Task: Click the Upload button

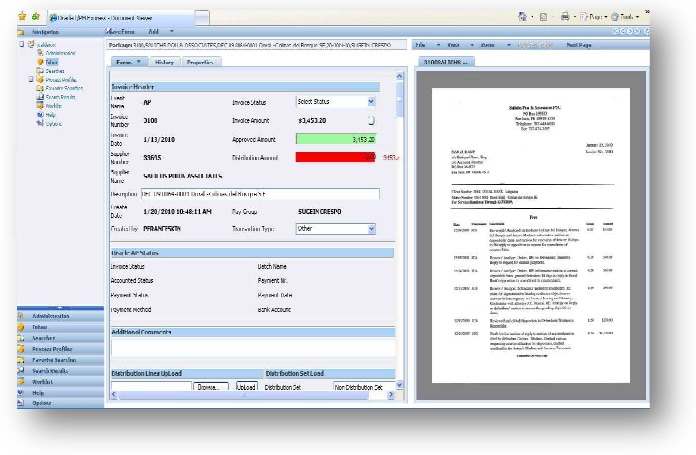Action: [246, 387]
